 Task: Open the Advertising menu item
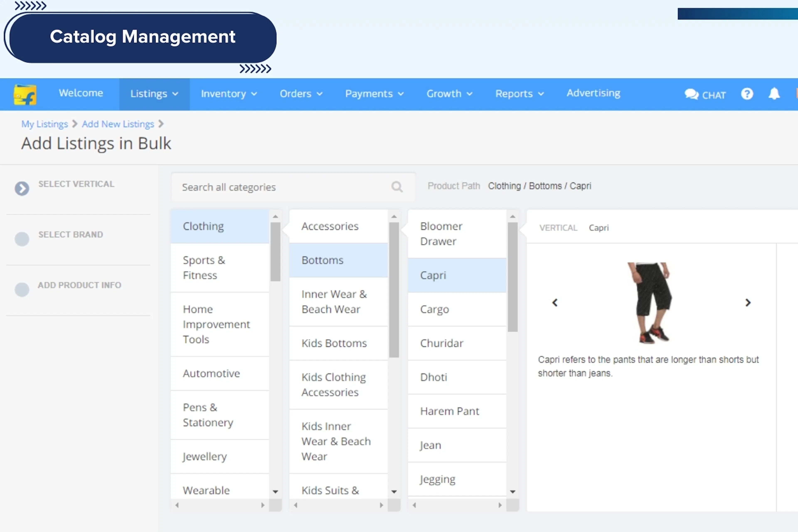[593, 93]
